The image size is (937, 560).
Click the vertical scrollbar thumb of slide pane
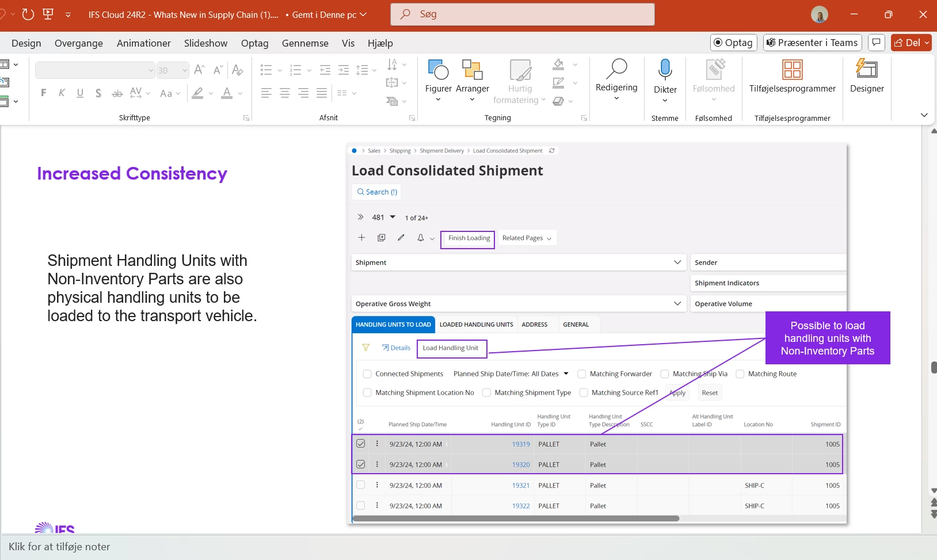pyautogui.click(x=934, y=367)
